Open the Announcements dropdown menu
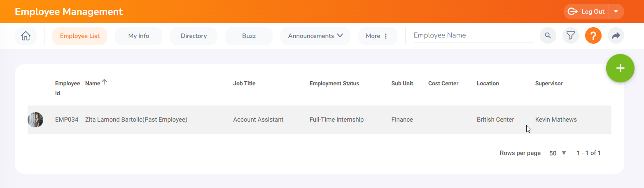Viewport: 644px width, 188px height. tap(315, 36)
